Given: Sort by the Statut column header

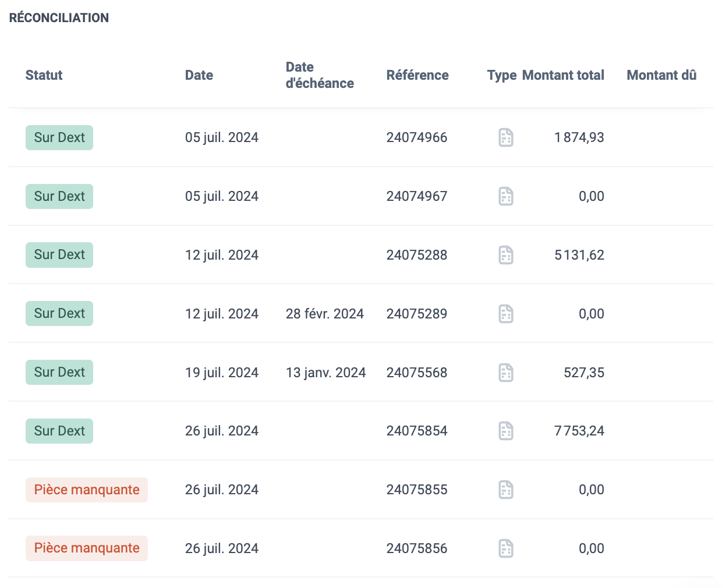Looking at the screenshot, I should pos(44,75).
